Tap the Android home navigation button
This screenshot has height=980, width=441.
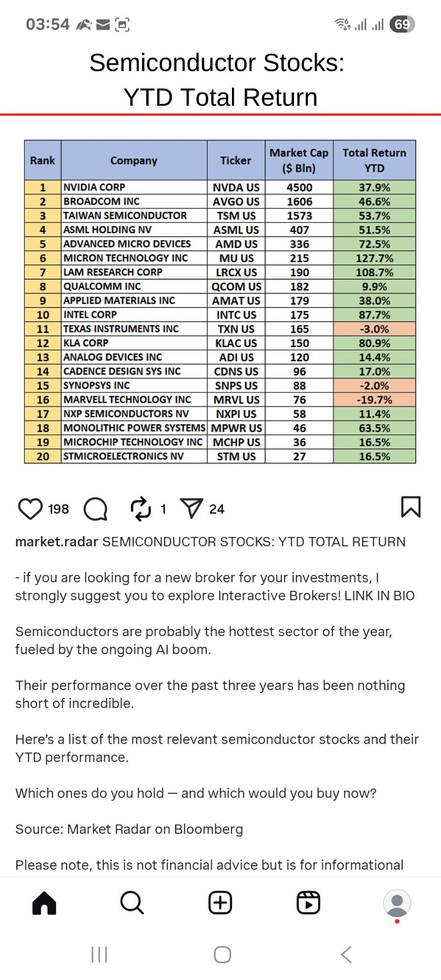point(222,955)
